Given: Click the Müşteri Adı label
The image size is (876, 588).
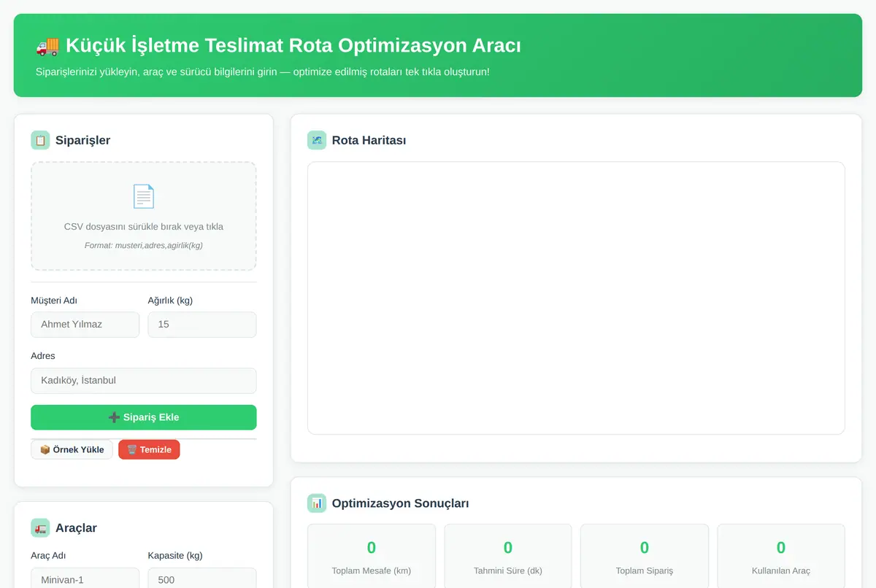Looking at the screenshot, I should click(x=54, y=301).
